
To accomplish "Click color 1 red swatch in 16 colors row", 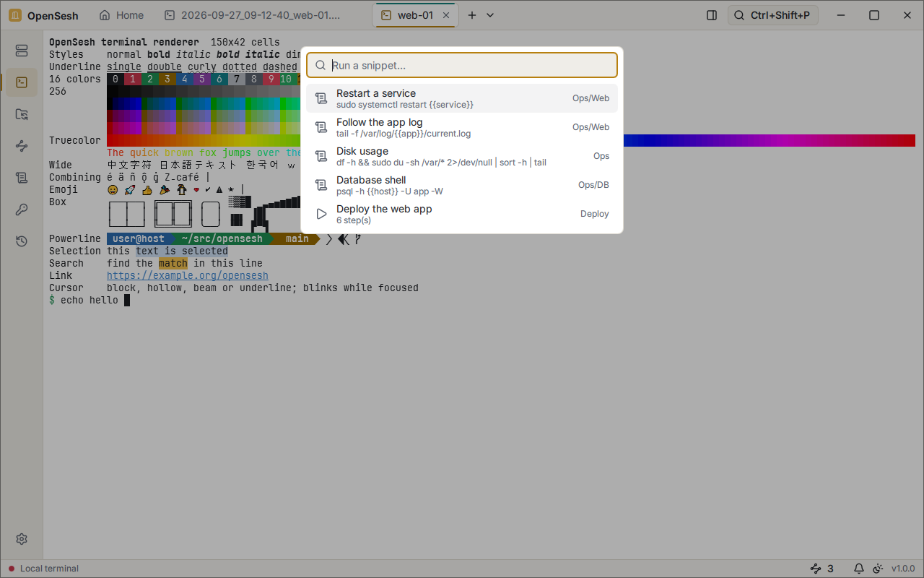I will [133, 79].
